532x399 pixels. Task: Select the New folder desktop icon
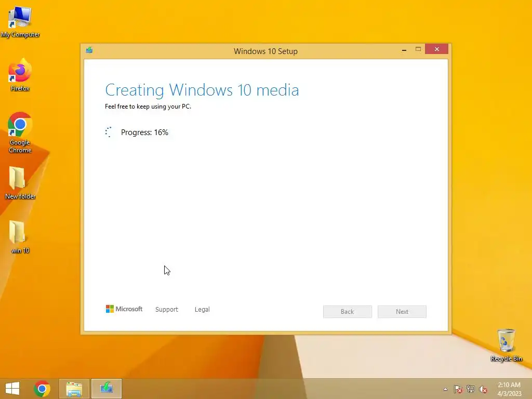(x=20, y=183)
